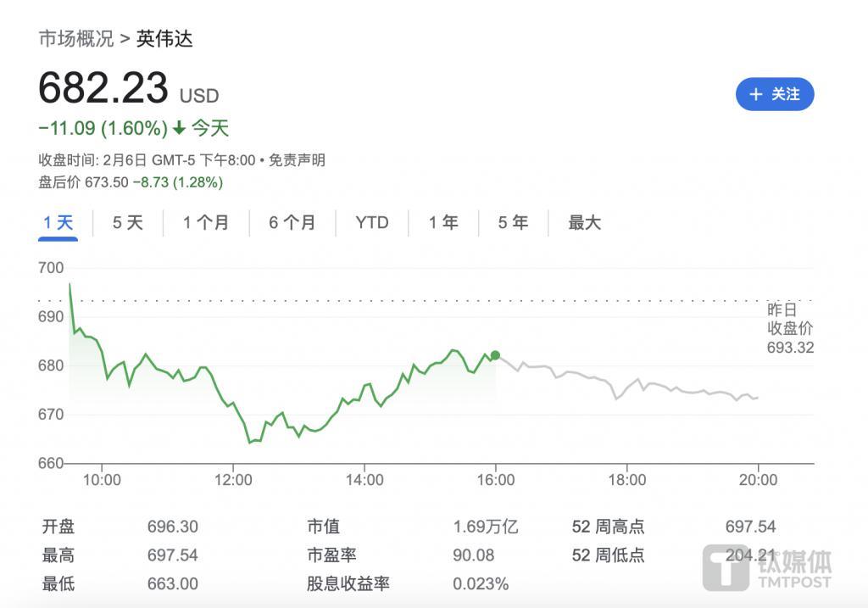Click the blue 关注 follow button

[x=774, y=95]
